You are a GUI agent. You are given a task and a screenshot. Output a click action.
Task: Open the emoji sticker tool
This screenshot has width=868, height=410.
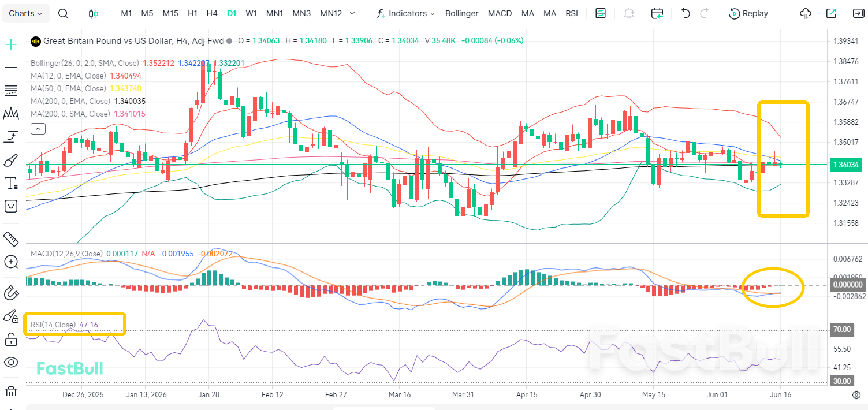tap(10, 206)
